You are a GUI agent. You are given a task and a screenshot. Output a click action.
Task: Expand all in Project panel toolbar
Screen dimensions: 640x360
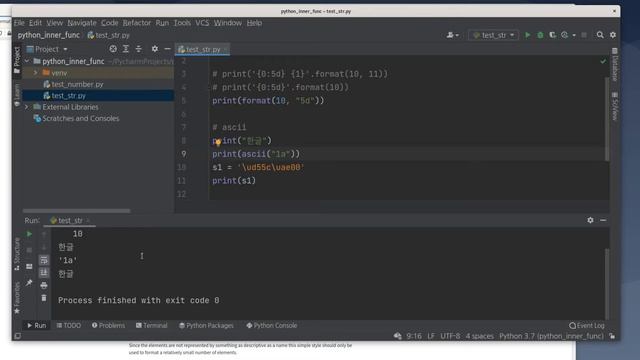[x=126, y=49]
